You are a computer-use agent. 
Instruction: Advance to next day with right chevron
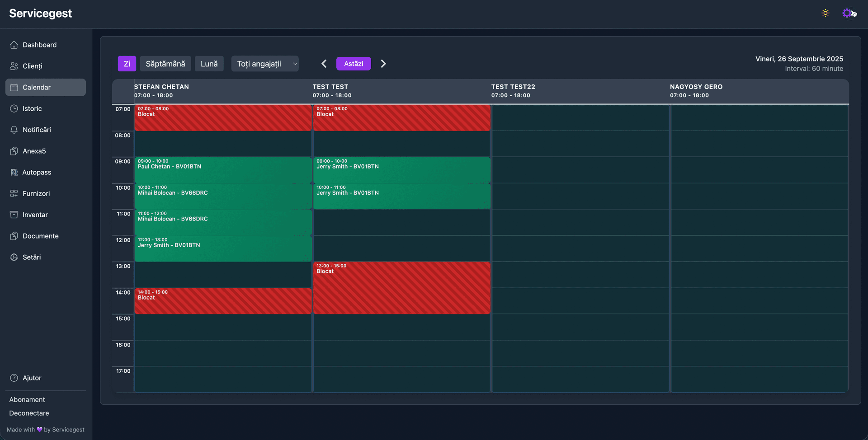(x=383, y=64)
